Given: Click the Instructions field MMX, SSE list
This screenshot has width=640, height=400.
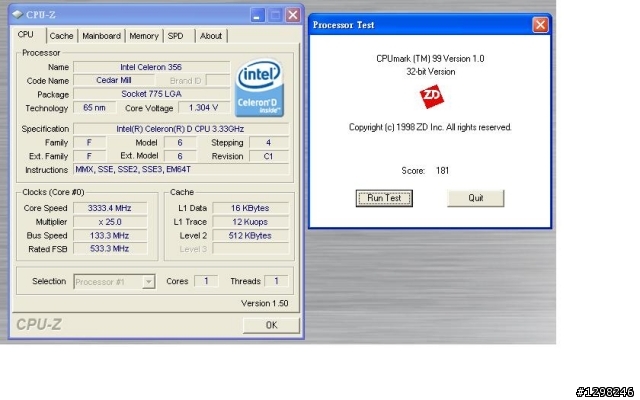Looking at the screenshot, I should pyautogui.click(x=180, y=169).
